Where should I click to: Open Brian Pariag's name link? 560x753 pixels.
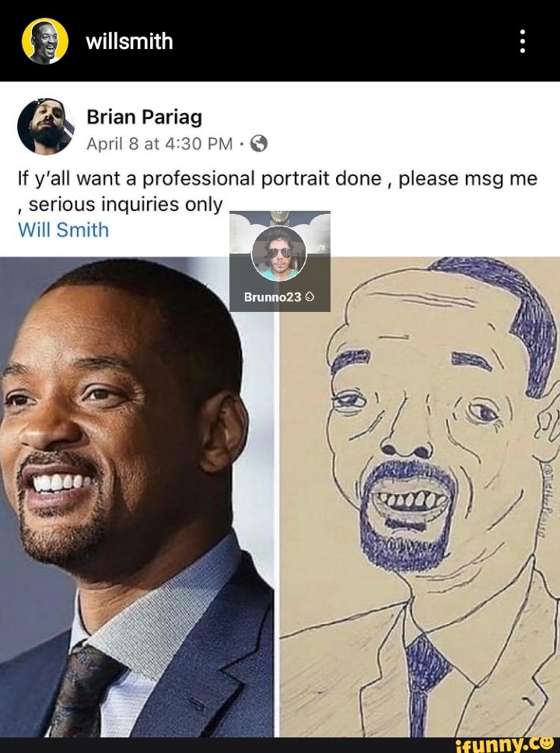(x=144, y=117)
